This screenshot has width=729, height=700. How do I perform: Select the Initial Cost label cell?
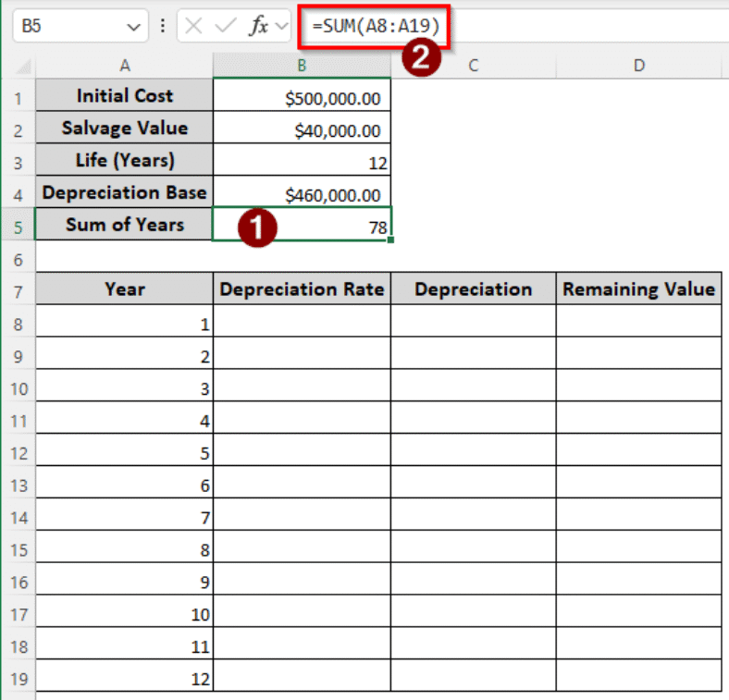pyautogui.click(x=125, y=95)
